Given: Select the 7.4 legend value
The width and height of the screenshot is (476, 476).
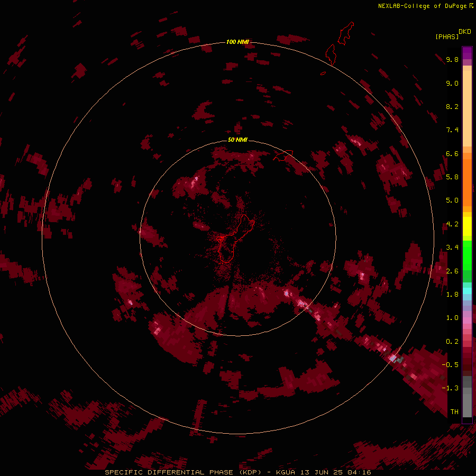Looking at the screenshot, I should click(452, 130).
